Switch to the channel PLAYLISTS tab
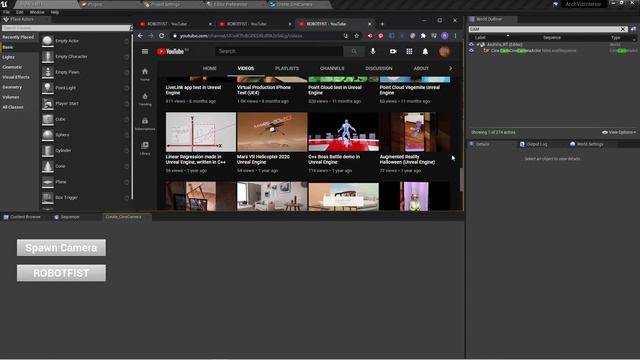640x360 pixels. click(287, 69)
